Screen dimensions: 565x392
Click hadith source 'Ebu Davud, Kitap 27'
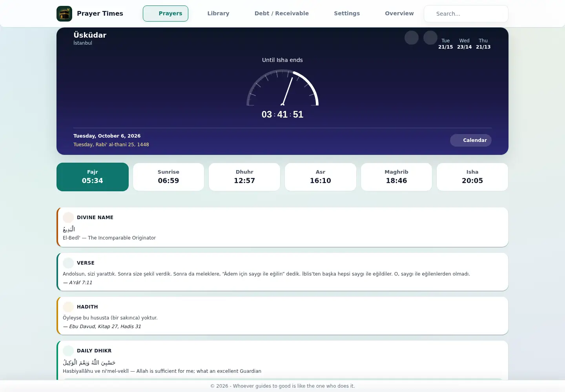102,327
